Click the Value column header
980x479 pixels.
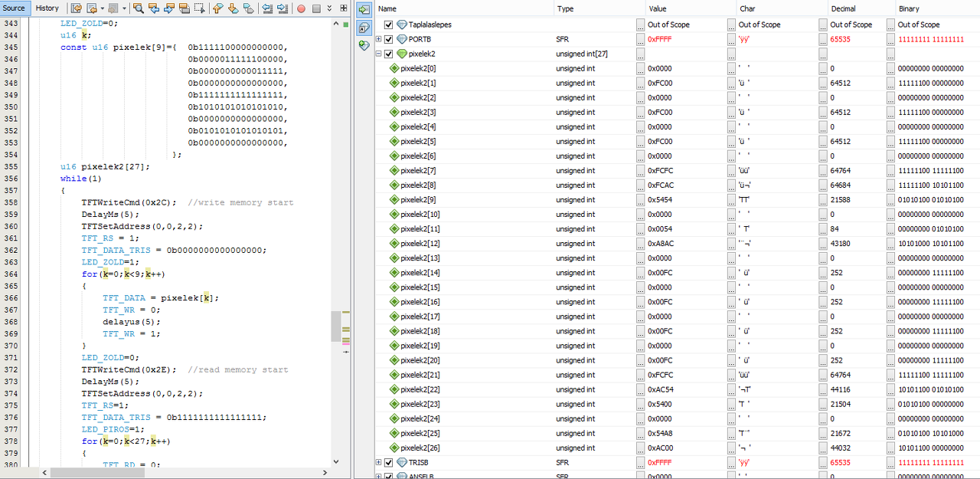click(x=691, y=8)
